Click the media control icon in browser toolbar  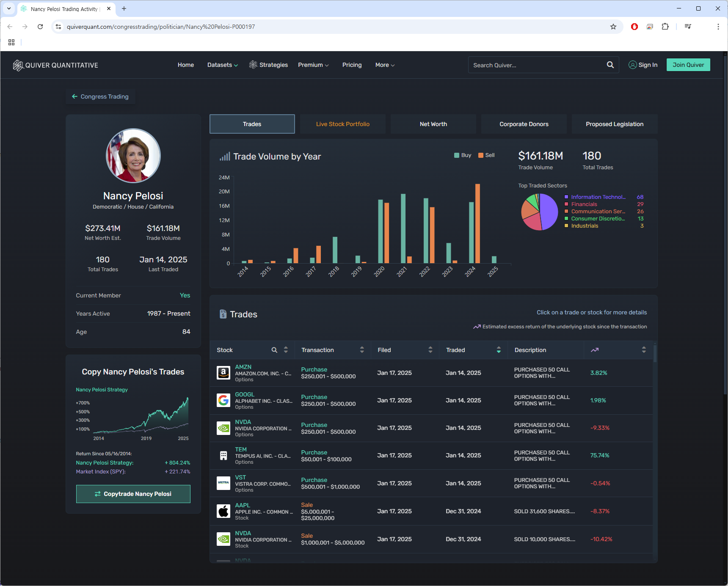click(x=688, y=27)
